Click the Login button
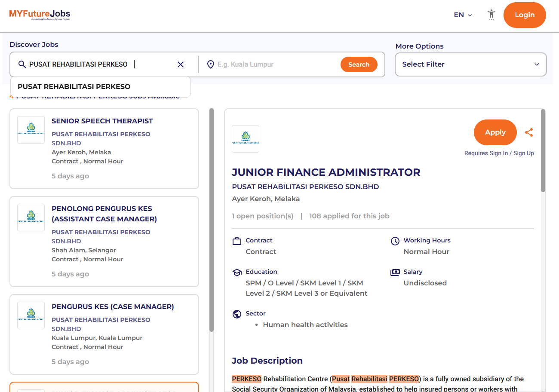This screenshot has width=559, height=392. click(x=525, y=15)
